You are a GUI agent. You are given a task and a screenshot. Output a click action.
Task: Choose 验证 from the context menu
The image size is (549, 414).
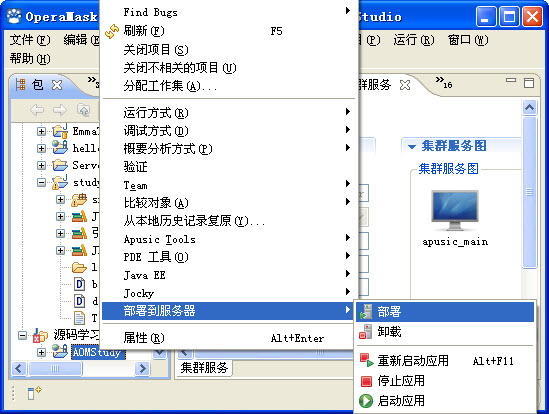point(230,167)
